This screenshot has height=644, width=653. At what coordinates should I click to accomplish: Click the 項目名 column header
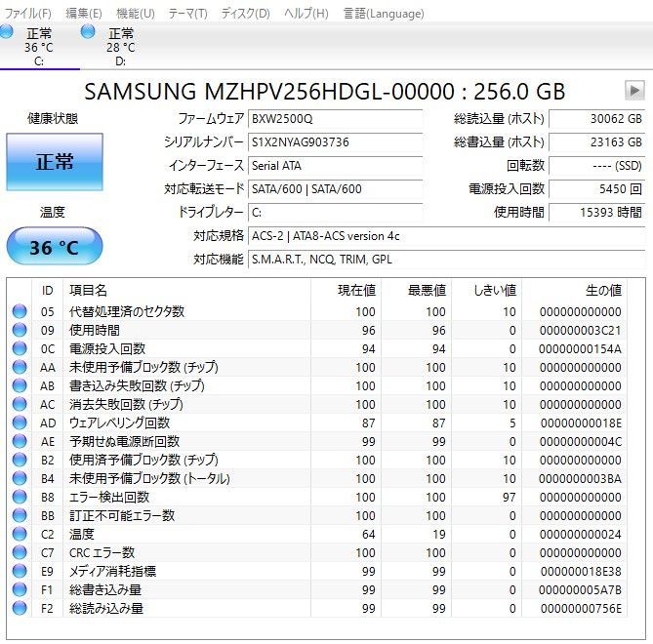pyautogui.click(x=186, y=290)
